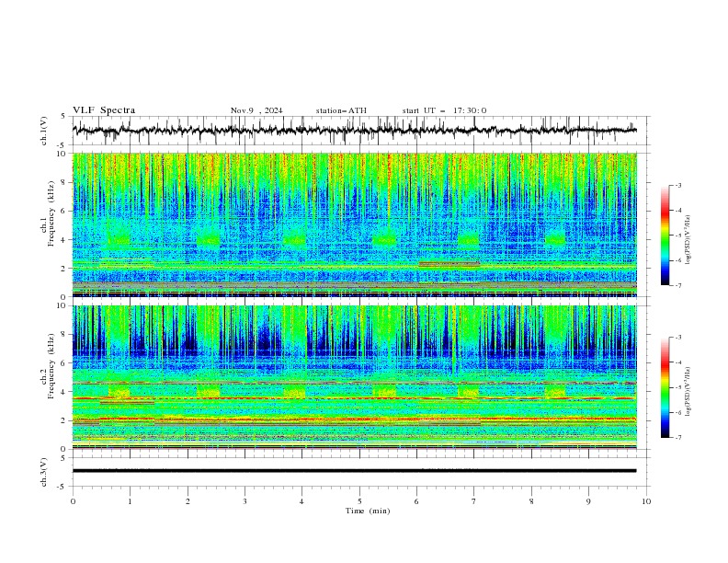Click time axis tick label "2"

188,501
